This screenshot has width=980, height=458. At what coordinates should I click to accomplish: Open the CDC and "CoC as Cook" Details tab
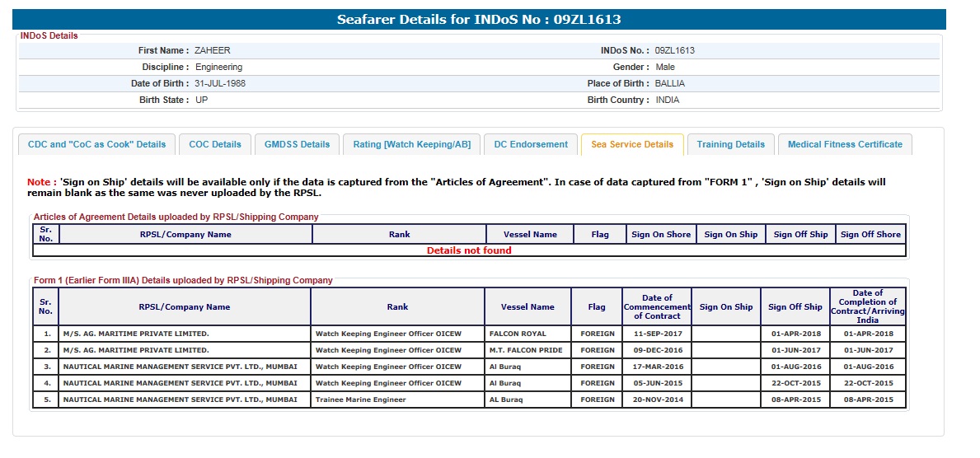coord(96,144)
